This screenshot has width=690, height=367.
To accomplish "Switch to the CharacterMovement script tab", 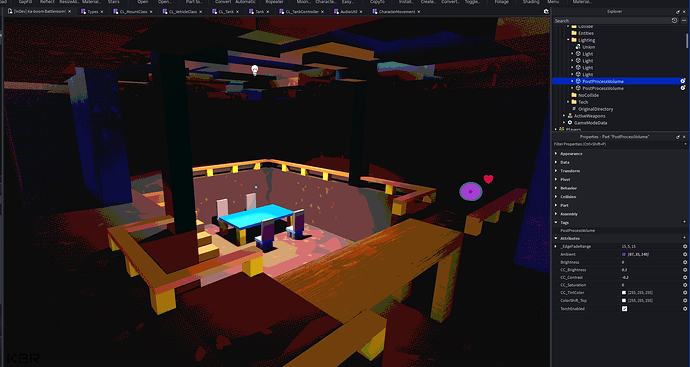I will 396,11.
